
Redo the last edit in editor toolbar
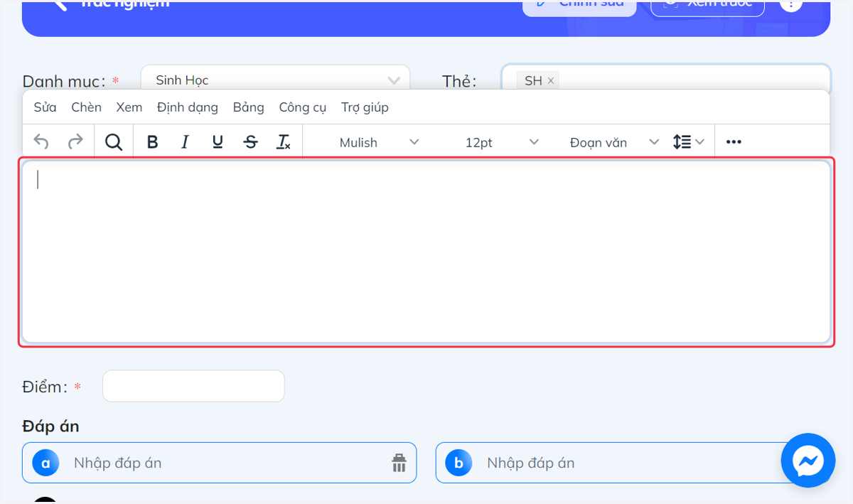tap(75, 142)
